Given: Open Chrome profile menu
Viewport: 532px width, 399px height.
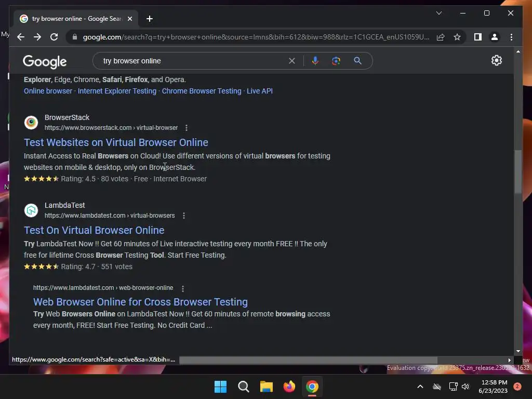Looking at the screenshot, I should point(495,37).
